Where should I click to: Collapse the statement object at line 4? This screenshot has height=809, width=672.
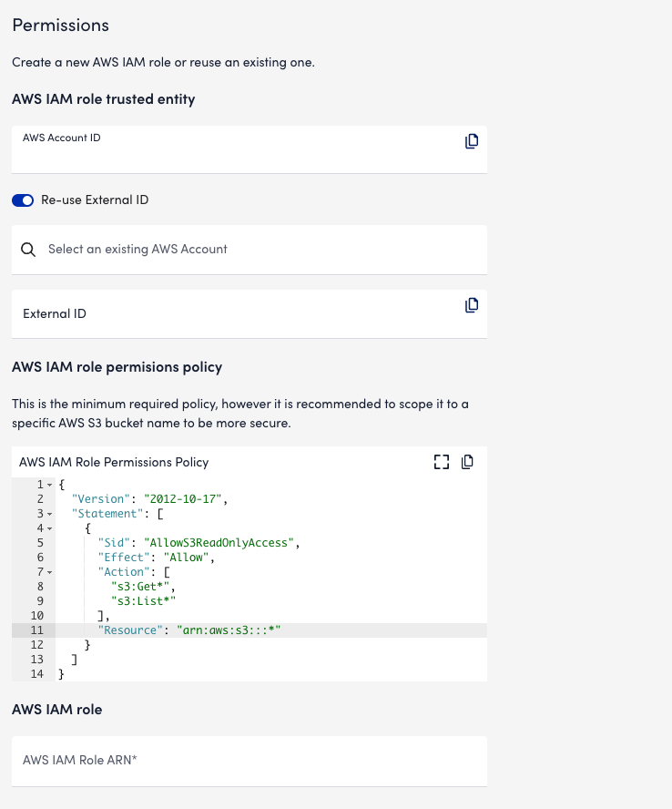(50, 528)
